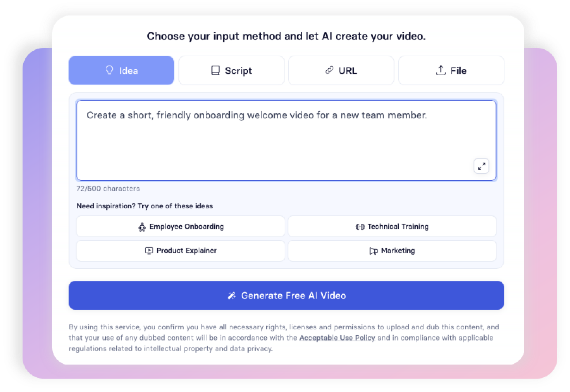Switch to the URL input tab

tap(341, 70)
